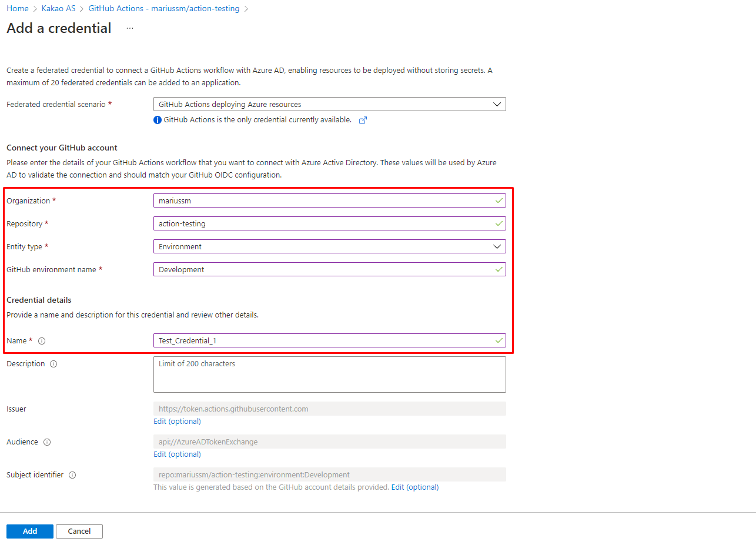Viewport: 756px width, 545px height.
Task: Open the Federated credential scenario dropdown
Action: point(329,104)
